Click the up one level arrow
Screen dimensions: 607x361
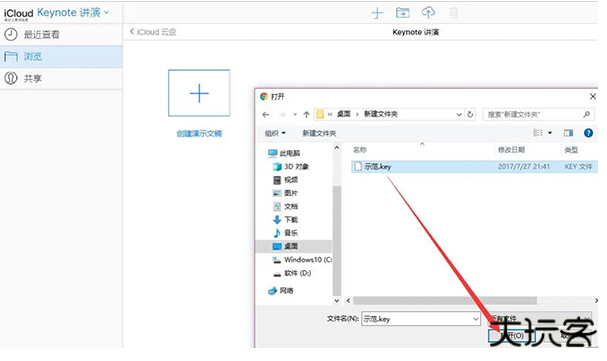[307, 115]
